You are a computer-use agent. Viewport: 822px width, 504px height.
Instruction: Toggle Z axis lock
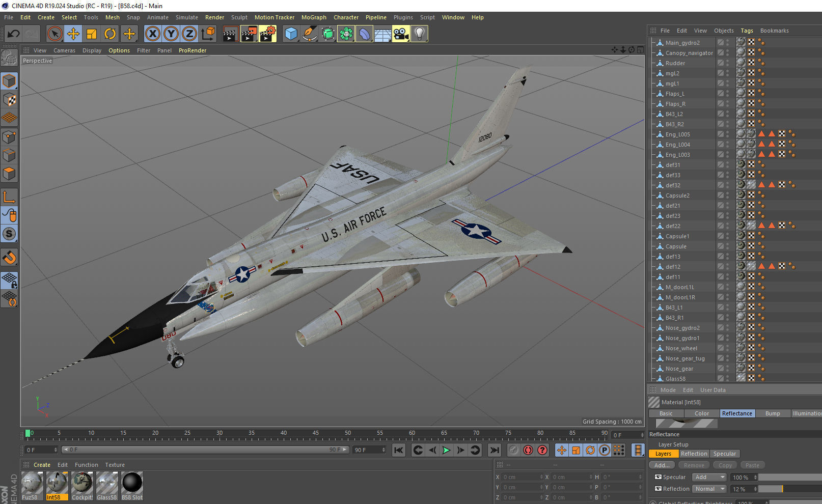(x=189, y=34)
